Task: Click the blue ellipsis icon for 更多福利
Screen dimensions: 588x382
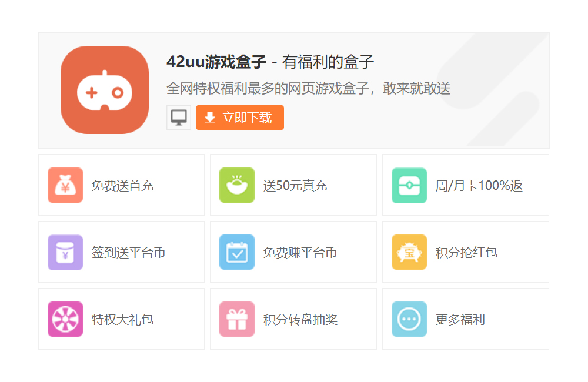Action: [x=409, y=319]
